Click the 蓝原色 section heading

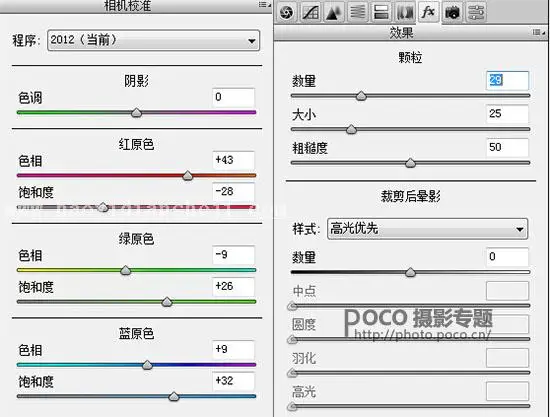(x=136, y=334)
